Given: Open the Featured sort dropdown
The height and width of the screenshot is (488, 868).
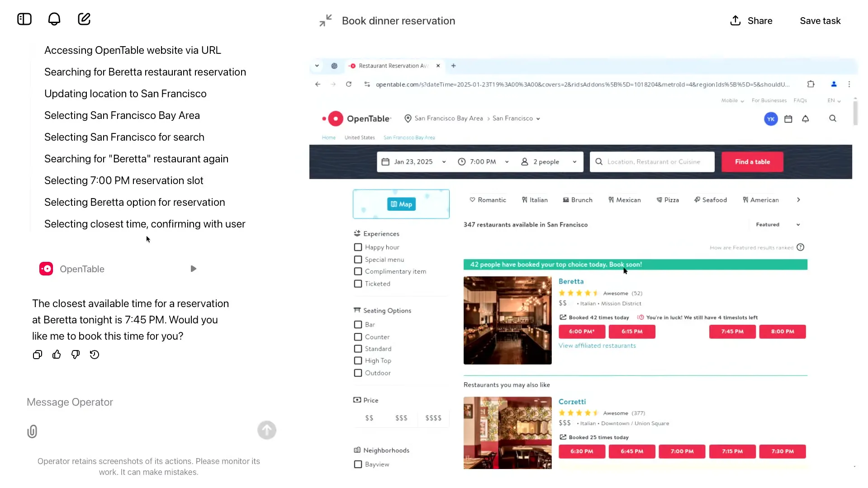Looking at the screenshot, I should (x=778, y=225).
